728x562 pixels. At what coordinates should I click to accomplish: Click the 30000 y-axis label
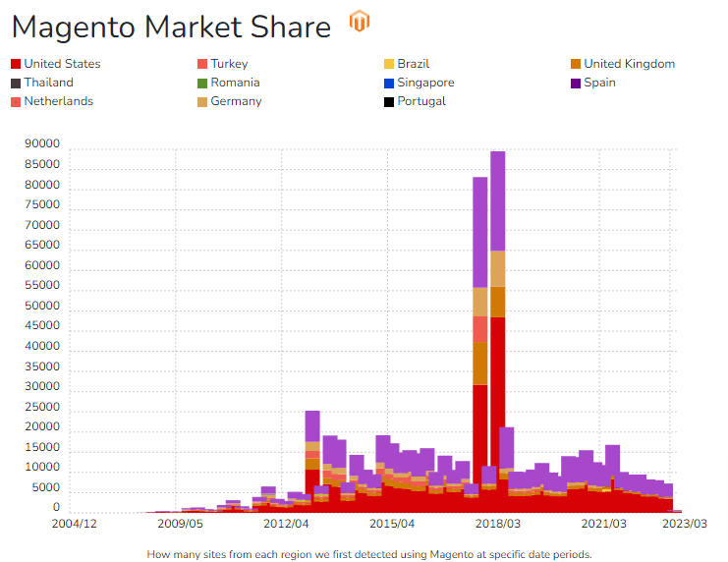click(42, 386)
